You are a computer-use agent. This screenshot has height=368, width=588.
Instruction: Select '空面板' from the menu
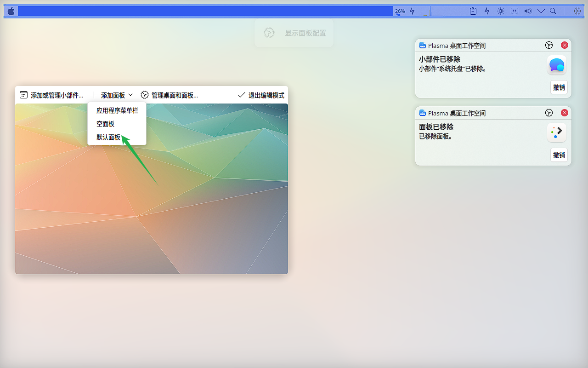coord(106,124)
